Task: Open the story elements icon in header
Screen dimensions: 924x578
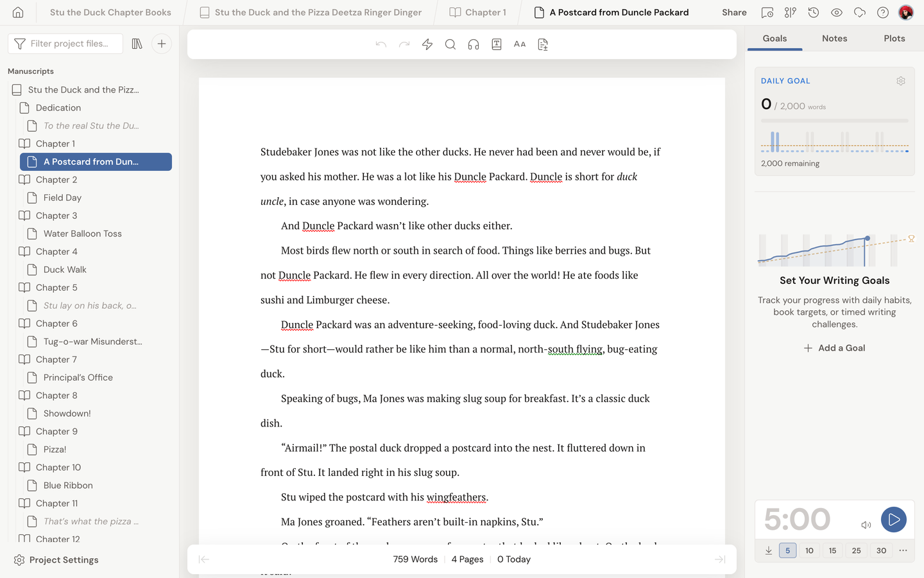Action: [x=791, y=12]
